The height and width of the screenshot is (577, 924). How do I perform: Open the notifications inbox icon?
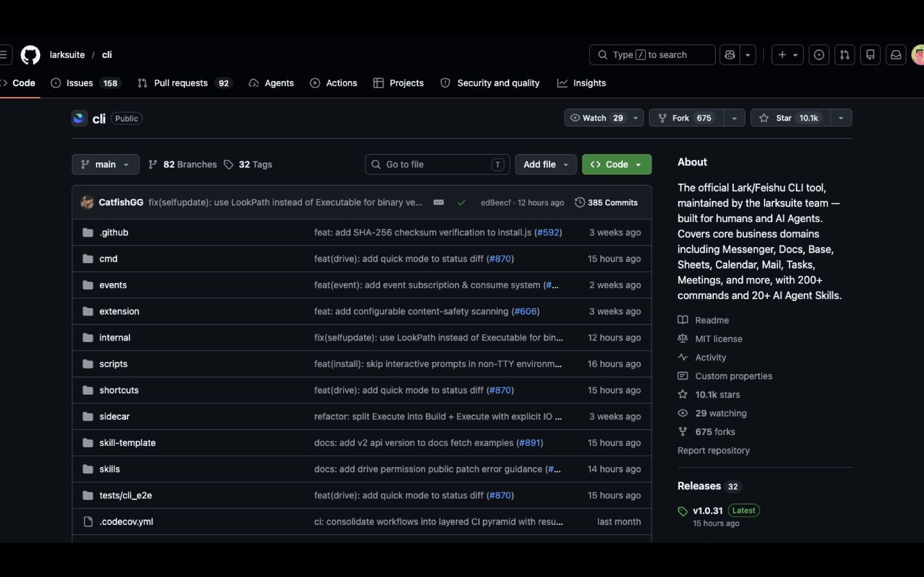coord(896,55)
